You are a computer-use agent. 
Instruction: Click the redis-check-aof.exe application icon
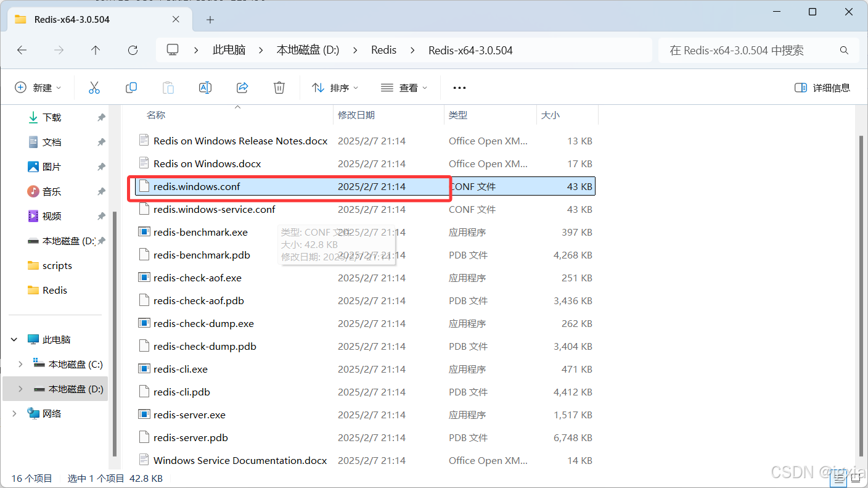144,278
